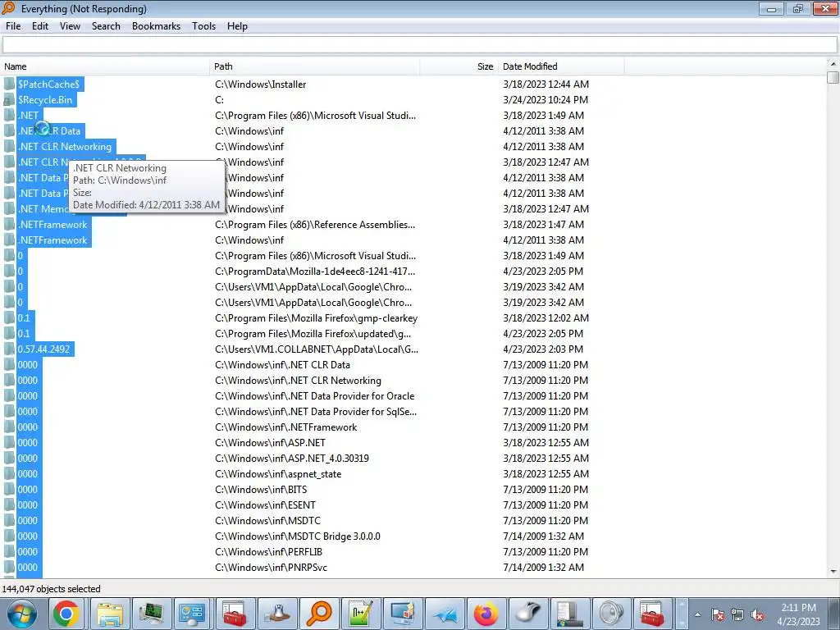The height and width of the screenshot is (630, 840).
Task: Click the locked folder icon of $Recycle.Bin
Action: [9, 99]
